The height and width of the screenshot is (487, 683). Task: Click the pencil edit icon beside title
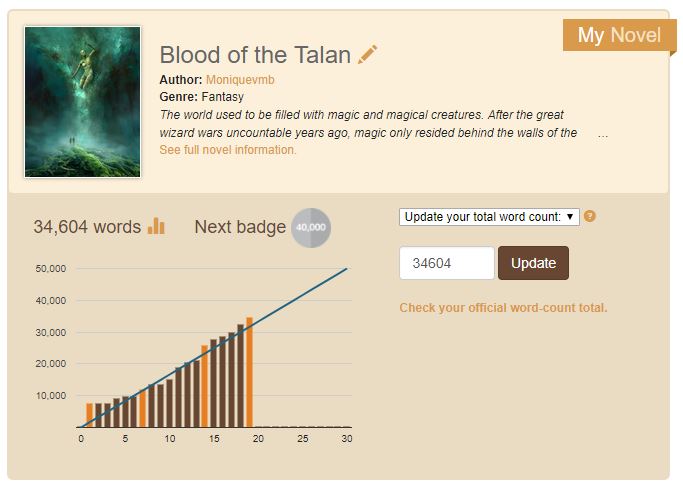coord(368,54)
